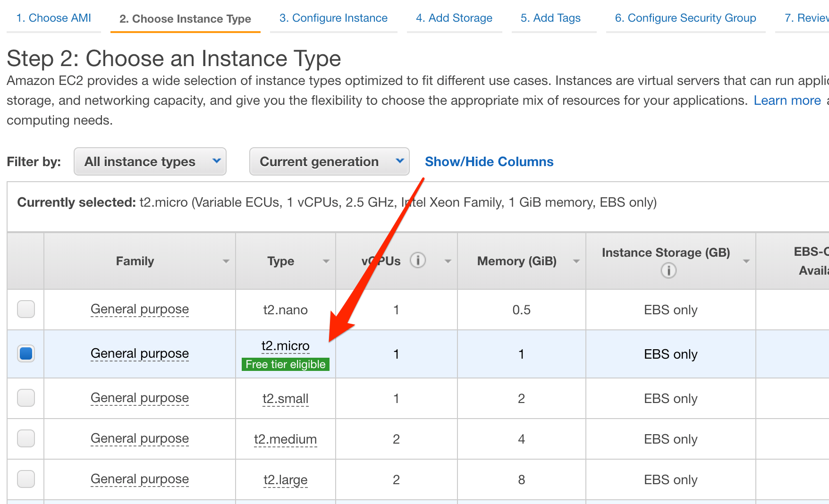
Task: Go to the 1. Choose AMI tab
Action: click(x=53, y=18)
